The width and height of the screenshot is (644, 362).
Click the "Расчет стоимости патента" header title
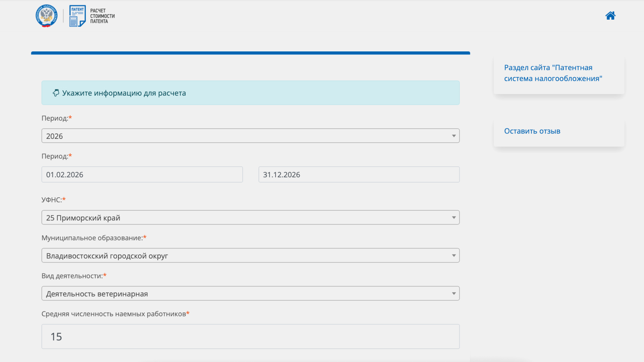[x=102, y=16]
